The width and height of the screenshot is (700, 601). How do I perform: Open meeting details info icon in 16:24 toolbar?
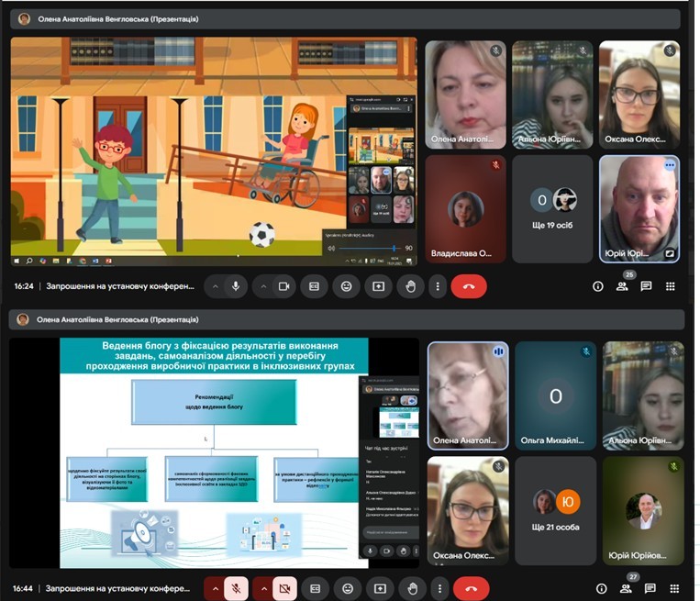598,286
